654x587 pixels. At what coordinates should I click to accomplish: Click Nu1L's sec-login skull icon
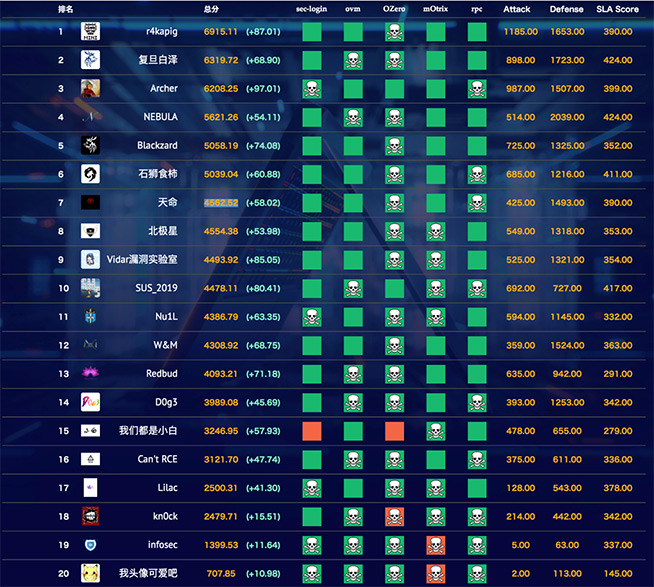(x=312, y=317)
